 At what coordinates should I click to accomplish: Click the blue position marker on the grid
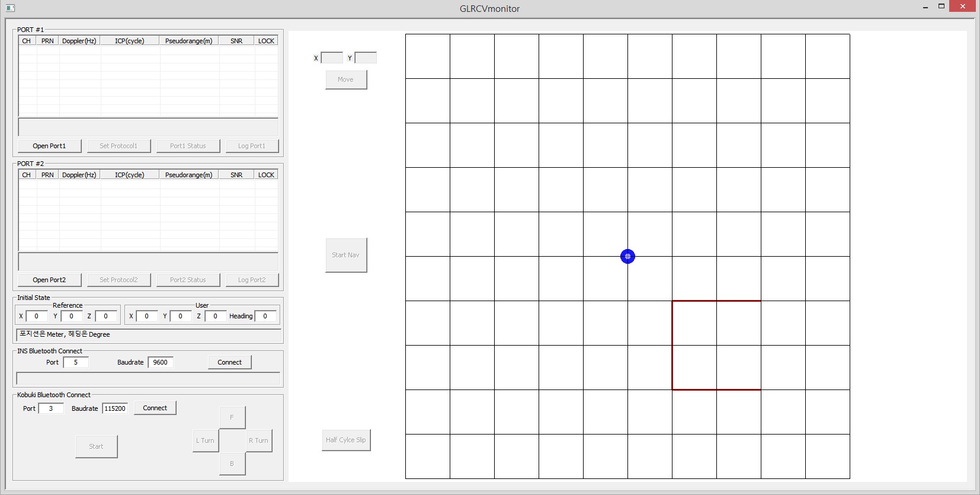[x=627, y=256]
